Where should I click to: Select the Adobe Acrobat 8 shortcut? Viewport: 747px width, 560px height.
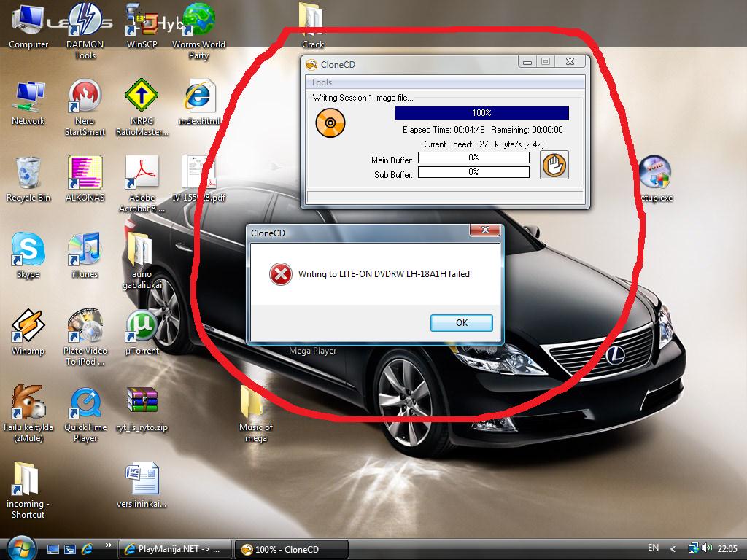tap(142, 184)
